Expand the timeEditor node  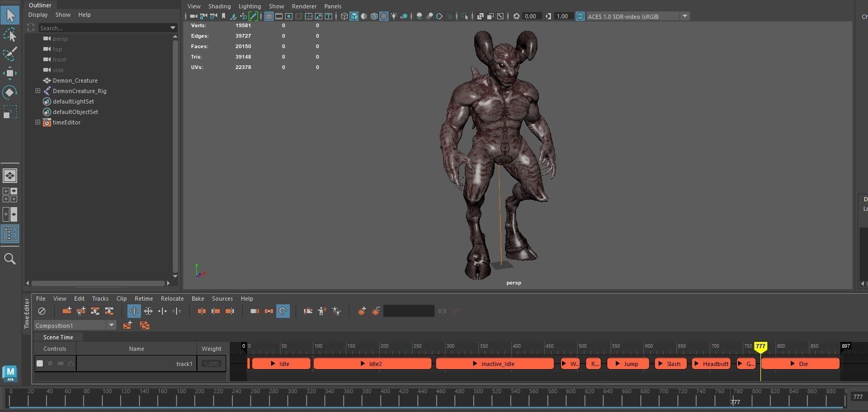38,122
